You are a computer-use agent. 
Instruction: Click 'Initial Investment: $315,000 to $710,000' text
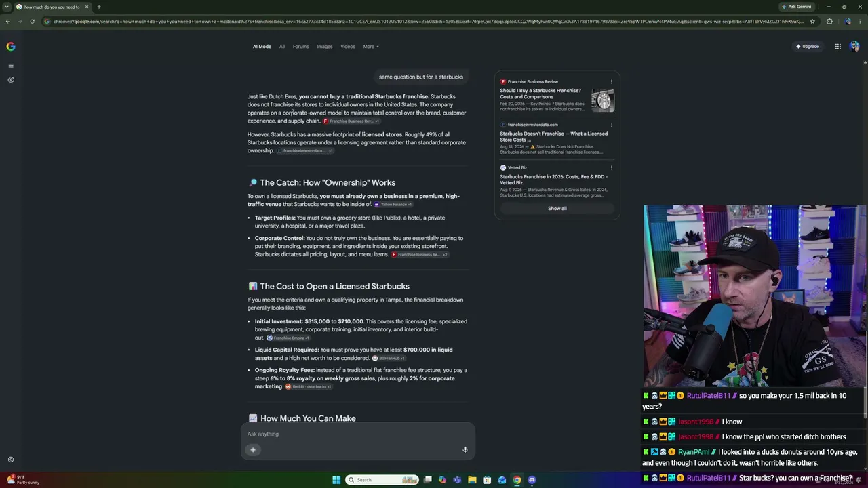coord(309,321)
